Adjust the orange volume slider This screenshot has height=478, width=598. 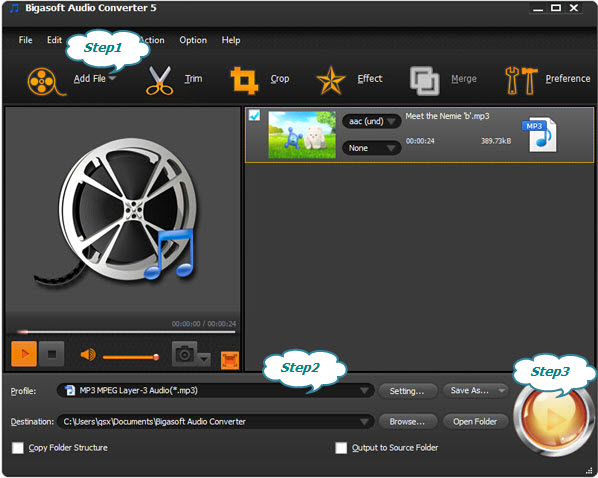click(x=131, y=357)
